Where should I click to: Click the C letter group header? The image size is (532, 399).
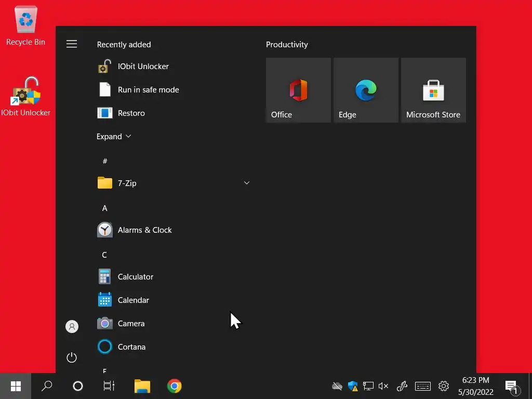coord(104,255)
